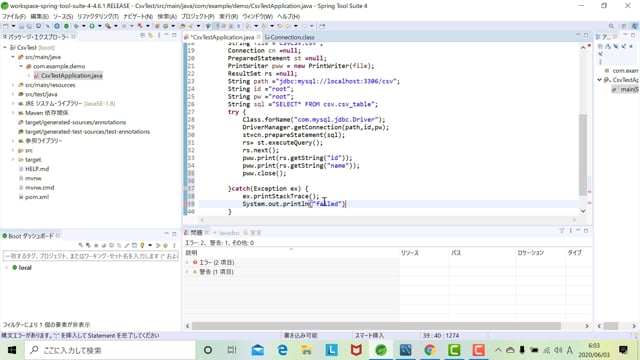Click the Hide Static Members icon in the Outline toolbar

coord(623,47)
